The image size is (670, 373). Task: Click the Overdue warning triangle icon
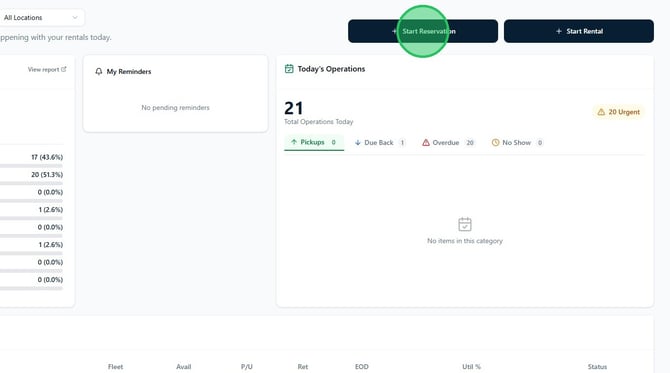pos(426,143)
